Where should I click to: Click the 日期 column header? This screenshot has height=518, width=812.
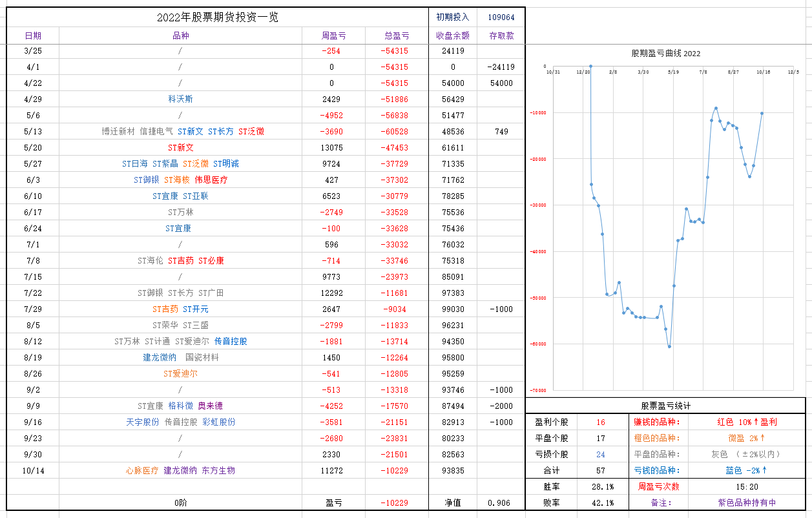[x=33, y=36]
